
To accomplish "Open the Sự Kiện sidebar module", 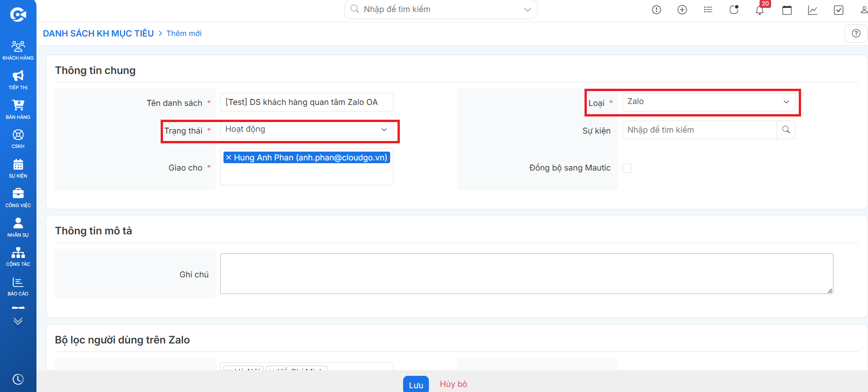I will (18, 168).
